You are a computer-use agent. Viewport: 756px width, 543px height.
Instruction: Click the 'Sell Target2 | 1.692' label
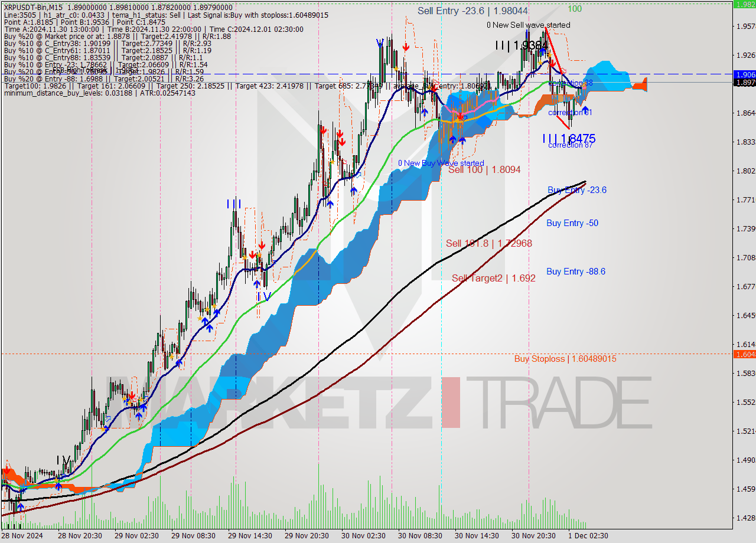(x=494, y=278)
